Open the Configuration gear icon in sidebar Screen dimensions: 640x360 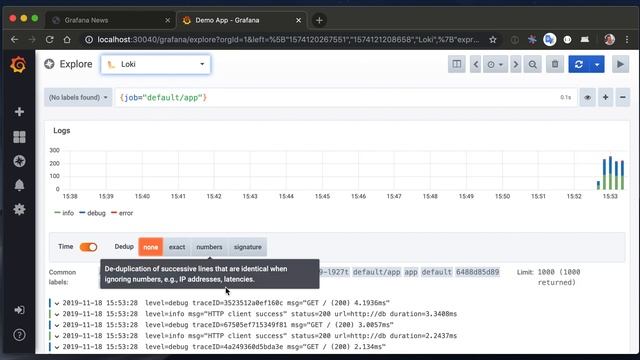tap(19, 209)
